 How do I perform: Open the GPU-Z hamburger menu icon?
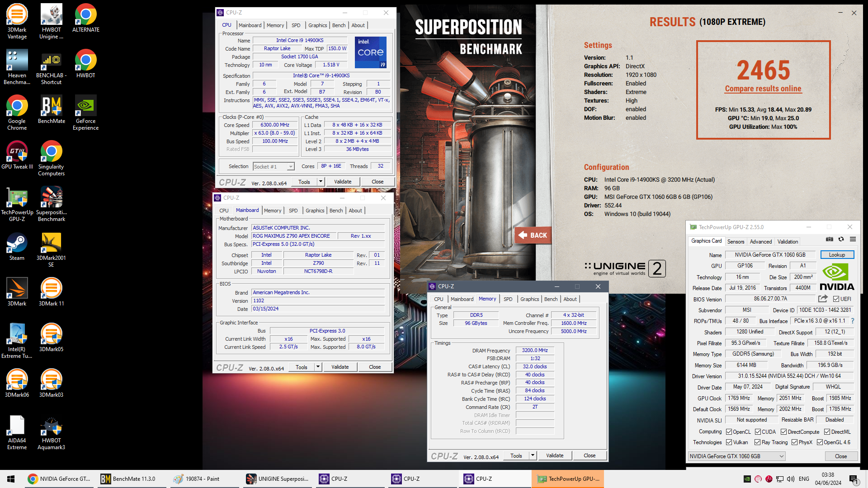pos(853,239)
